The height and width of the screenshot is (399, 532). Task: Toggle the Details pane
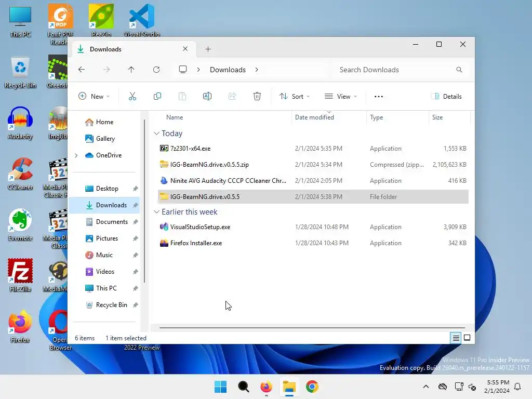click(446, 96)
